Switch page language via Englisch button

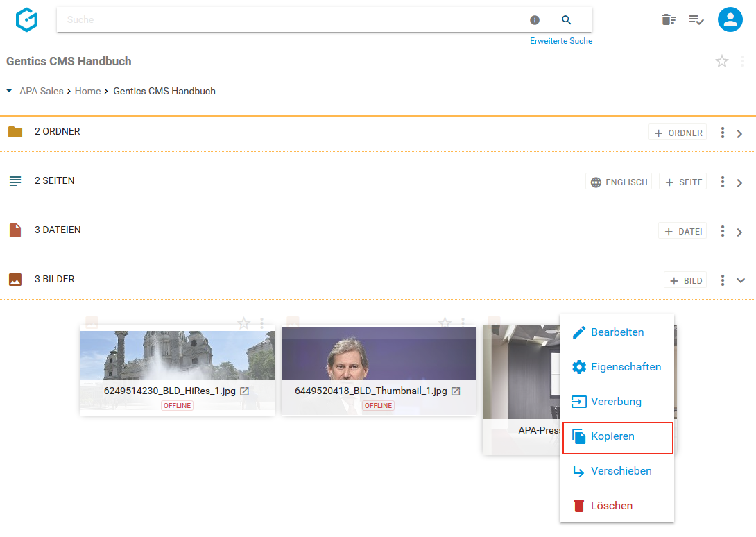[x=619, y=182]
